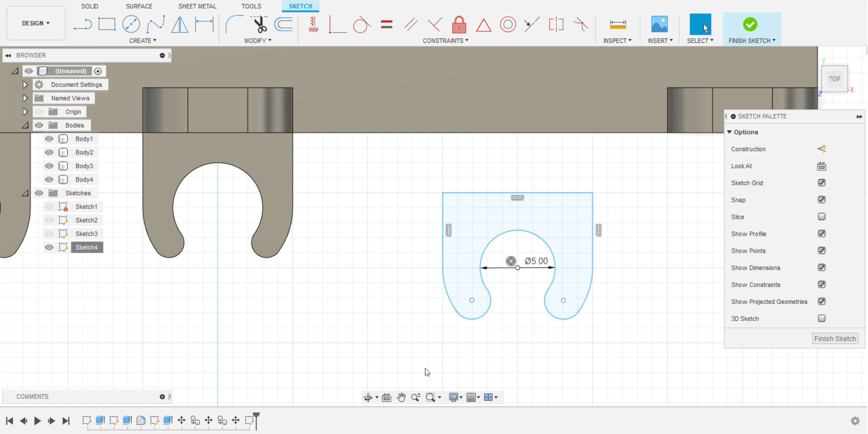868x434 pixels.
Task: Activate the Trim scissors tool
Action: (260, 24)
